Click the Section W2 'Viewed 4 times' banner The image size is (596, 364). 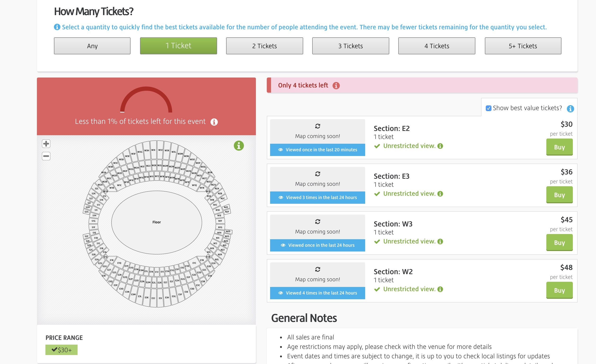click(317, 293)
